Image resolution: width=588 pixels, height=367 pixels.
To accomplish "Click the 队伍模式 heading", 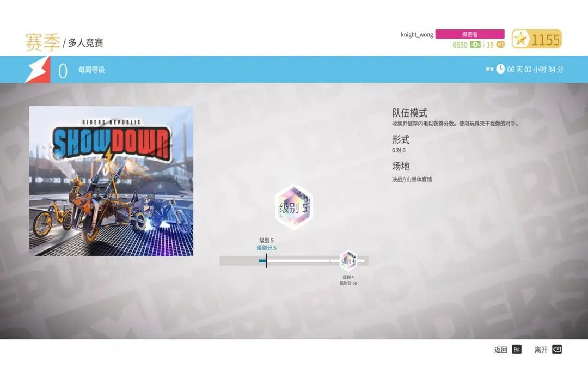I will pos(409,113).
